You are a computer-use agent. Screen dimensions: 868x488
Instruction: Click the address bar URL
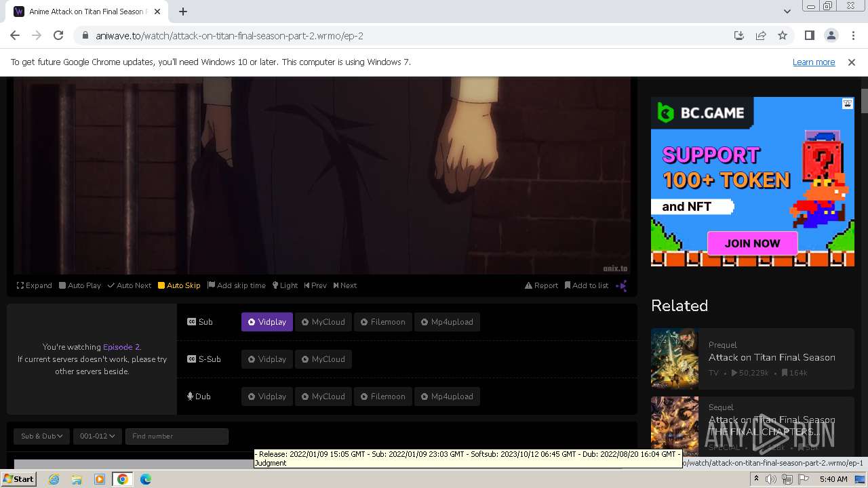pos(229,36)
